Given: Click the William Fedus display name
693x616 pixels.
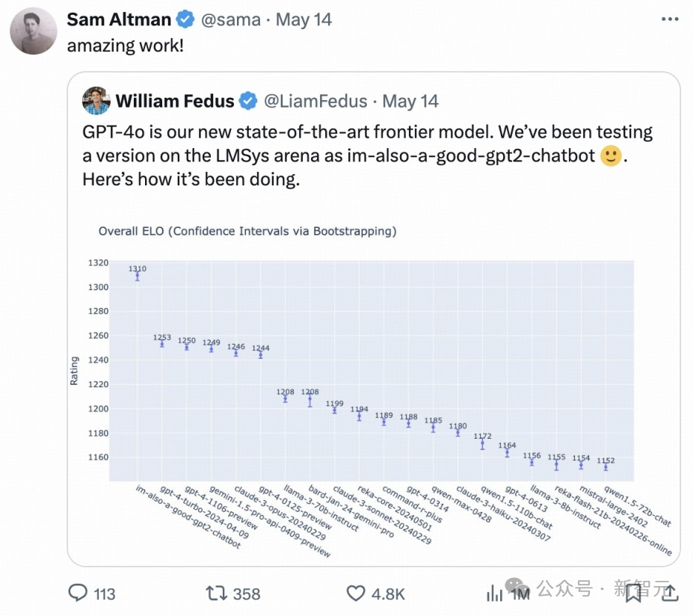Looking at the screenshot, I should [175, 101].
